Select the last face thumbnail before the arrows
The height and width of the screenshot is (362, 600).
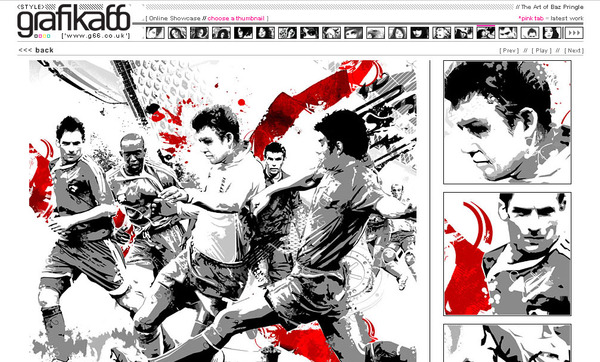552,33
